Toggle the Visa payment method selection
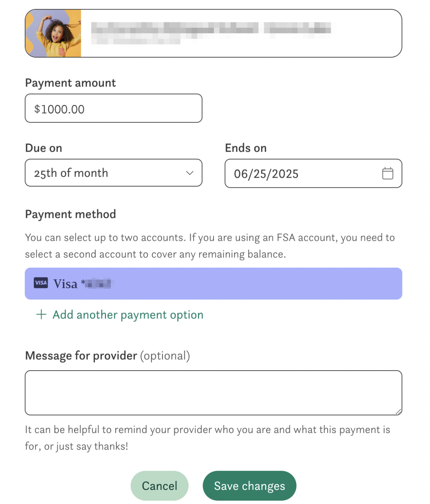 tap(214, 284)
